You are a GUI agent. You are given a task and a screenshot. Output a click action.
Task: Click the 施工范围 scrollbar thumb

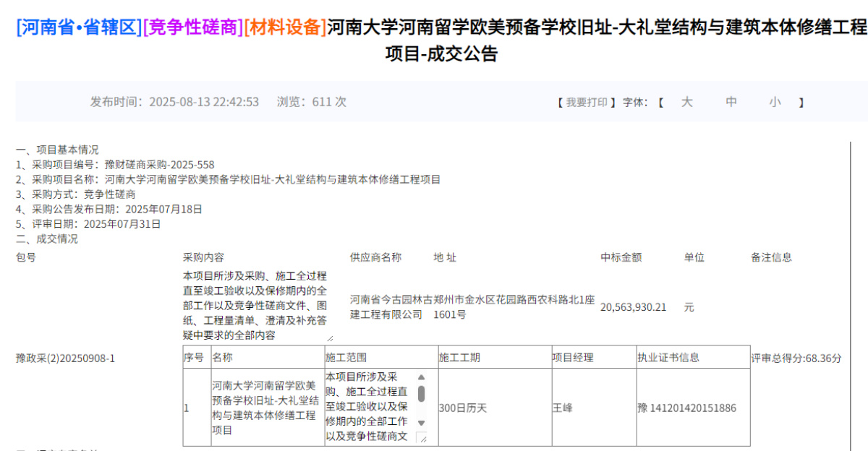422,394
